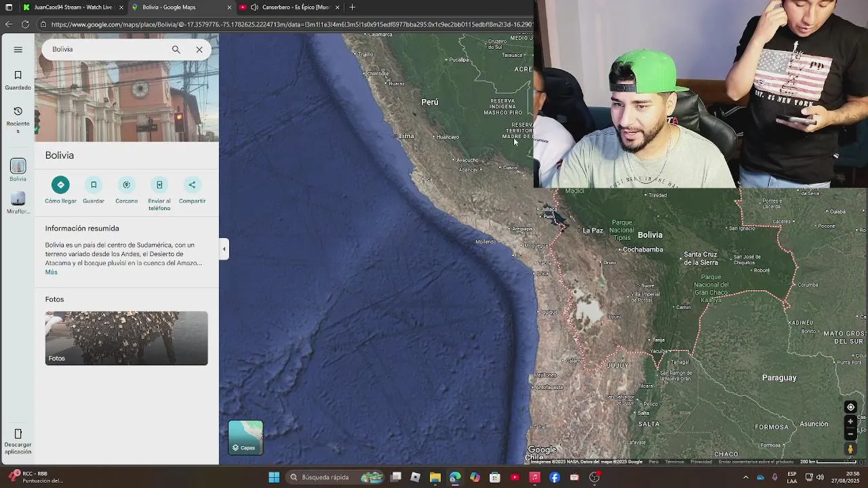Click the Asunción city label
868x488 pixels.
[814, 424]
